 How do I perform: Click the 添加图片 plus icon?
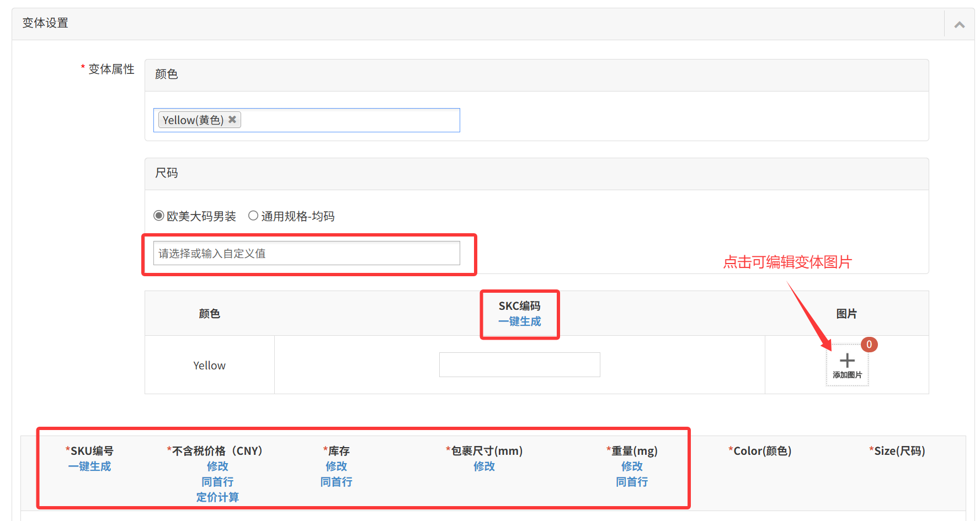point(847,361)
